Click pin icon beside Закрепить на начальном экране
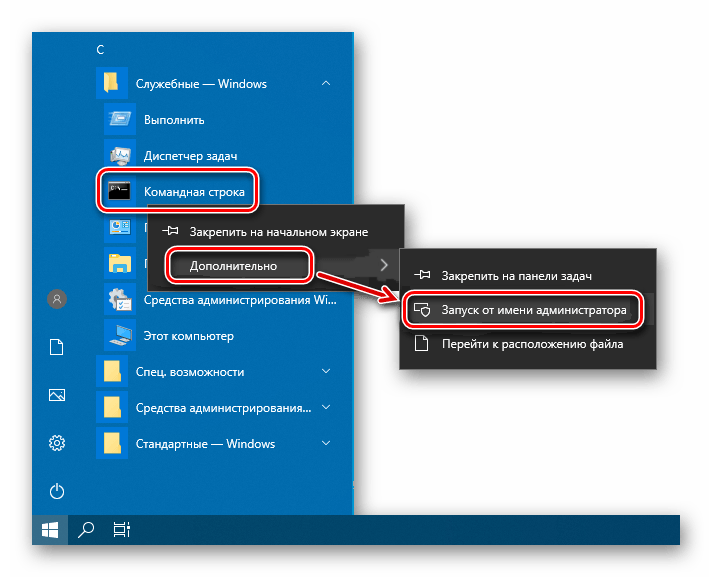The width and height of the screenshot is (712, 577). [x=170, y=231]
